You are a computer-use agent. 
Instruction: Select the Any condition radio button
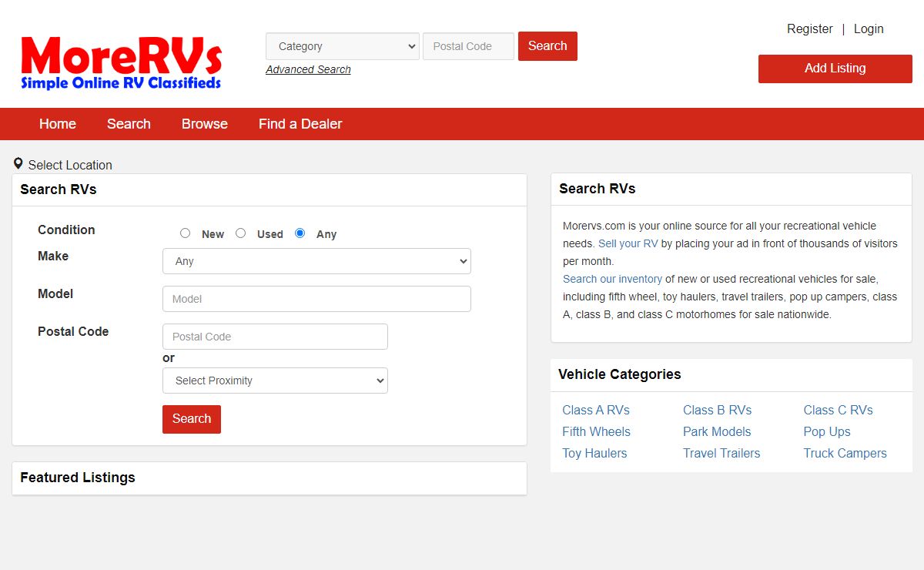point(300,233)
